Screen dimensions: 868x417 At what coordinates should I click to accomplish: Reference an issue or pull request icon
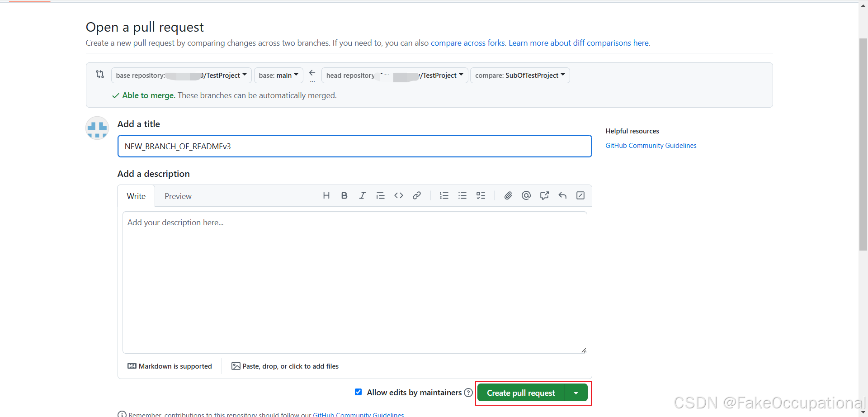[x=544, y=195]
